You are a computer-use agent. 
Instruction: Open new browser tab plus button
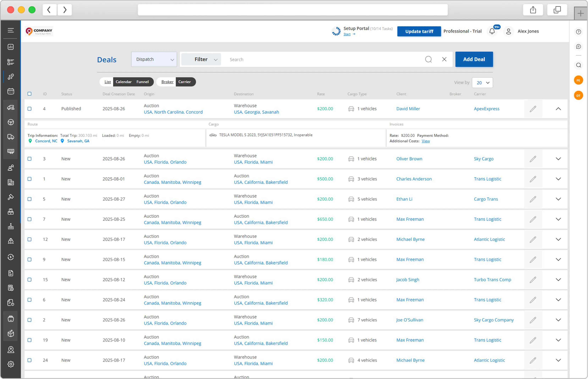(581, 13)
